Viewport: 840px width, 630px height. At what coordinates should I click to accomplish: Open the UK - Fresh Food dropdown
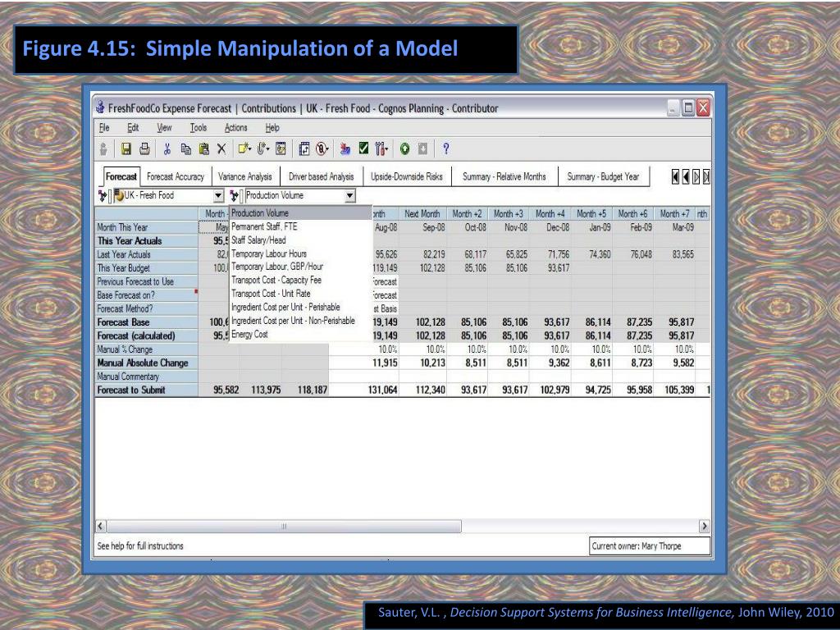pyautogui.click(x=218, y=196)
